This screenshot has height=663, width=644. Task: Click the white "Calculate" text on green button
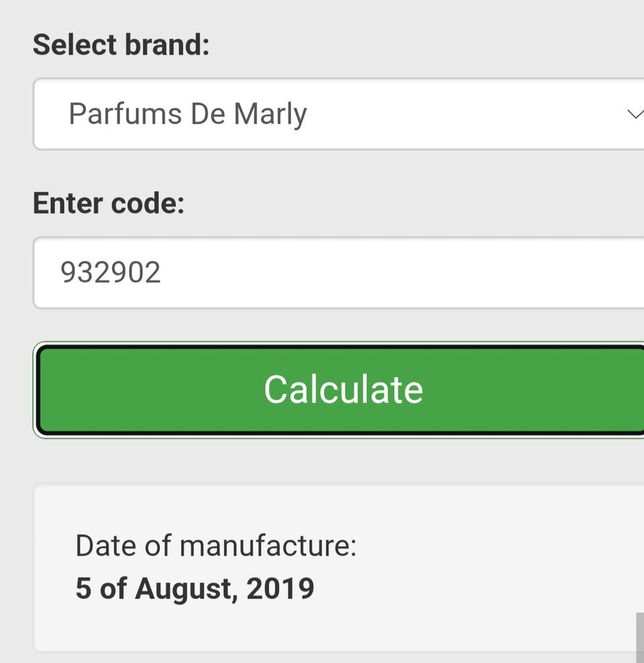pyautogui.click(x=343, y=389)
